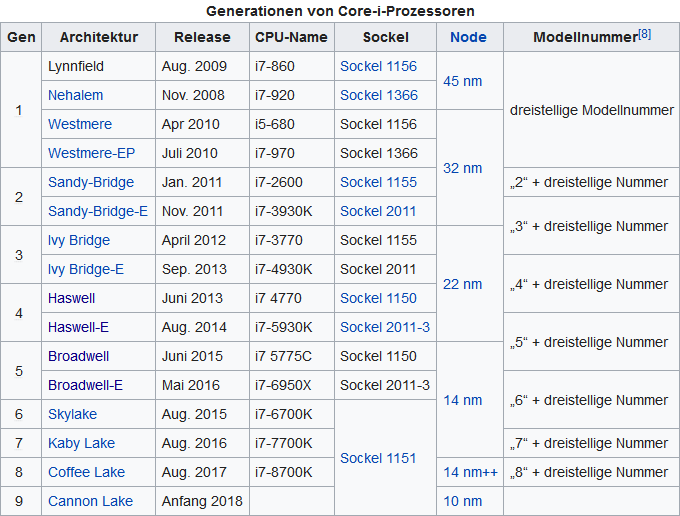Open the Haswell architecture link
The image size is (680, 516).
pyautogui.click(x=71, y=298)
